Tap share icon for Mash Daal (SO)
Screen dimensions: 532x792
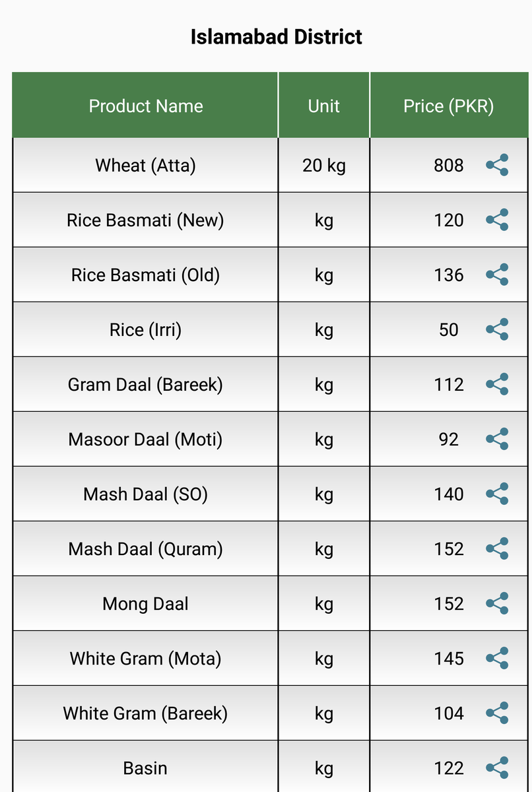point(497,494)
